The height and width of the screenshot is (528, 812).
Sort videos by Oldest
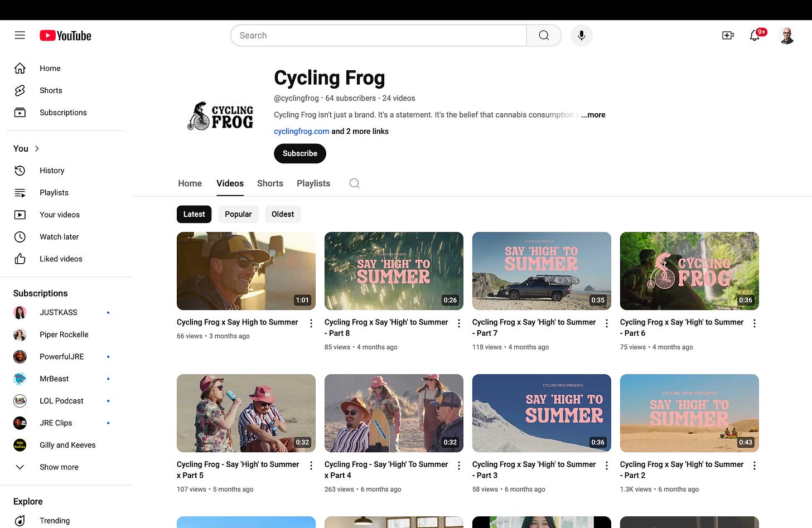[283, 214]
